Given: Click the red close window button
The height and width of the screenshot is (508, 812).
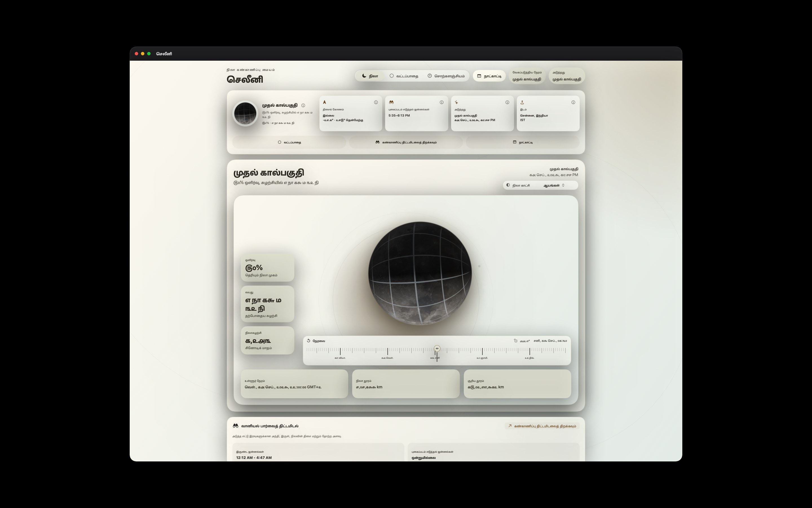Looking at the screenshot, I should (x=136, y=54).
